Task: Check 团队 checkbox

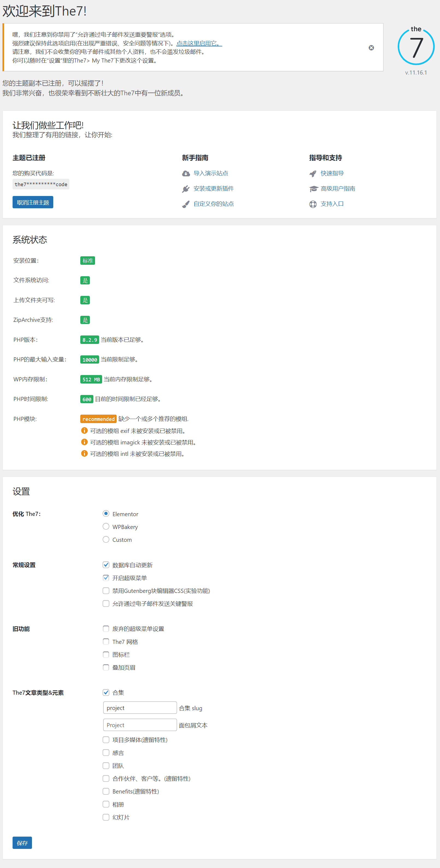Action: [x=106, y=766]
